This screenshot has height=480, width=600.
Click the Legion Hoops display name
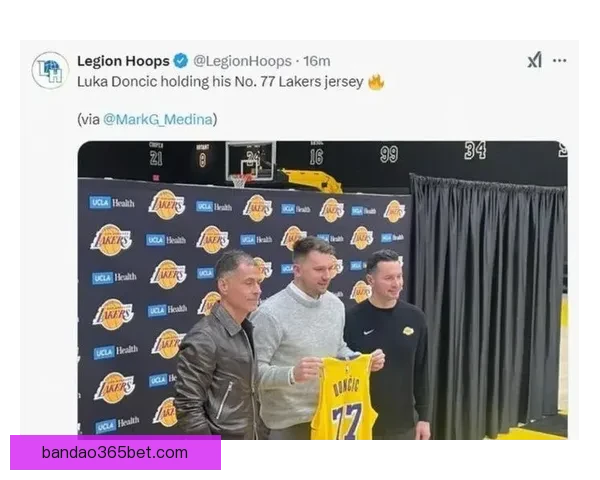point(123,61)
